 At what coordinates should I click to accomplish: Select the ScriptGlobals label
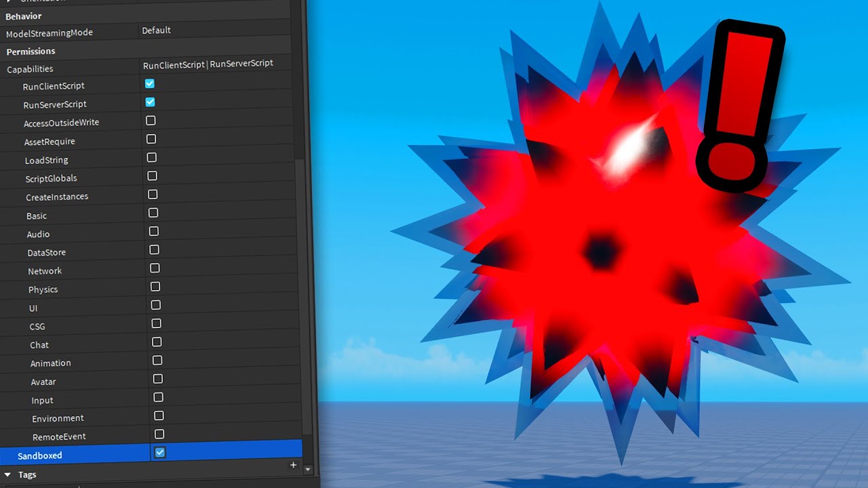click(52, 179)
